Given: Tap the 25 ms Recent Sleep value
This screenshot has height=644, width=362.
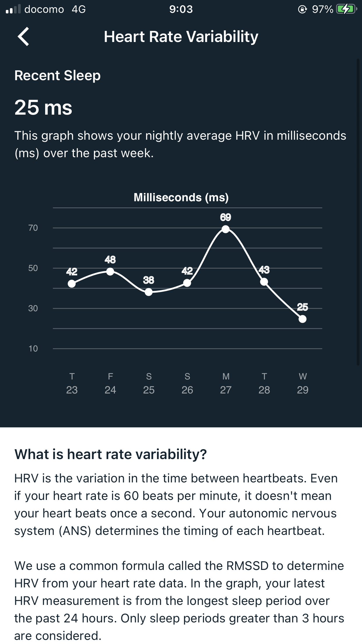Looking at the screenshot, I should click(43, 108).
